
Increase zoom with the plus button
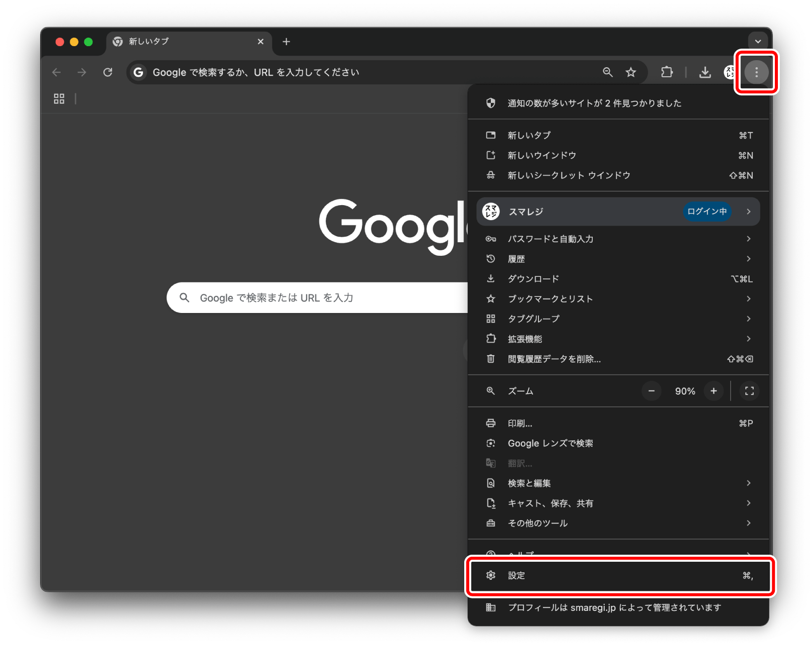714,391
